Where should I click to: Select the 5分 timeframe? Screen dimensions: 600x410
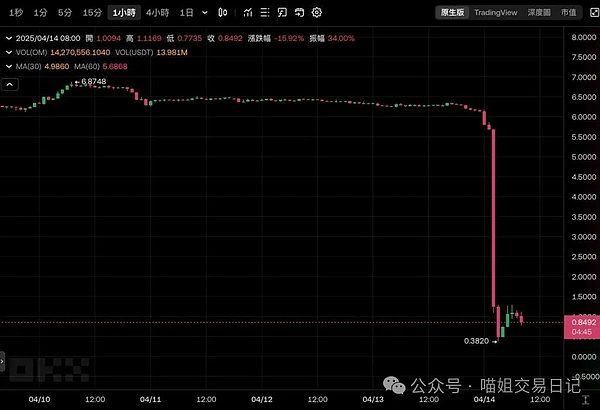pyautogui.click(x=64, y=13)
